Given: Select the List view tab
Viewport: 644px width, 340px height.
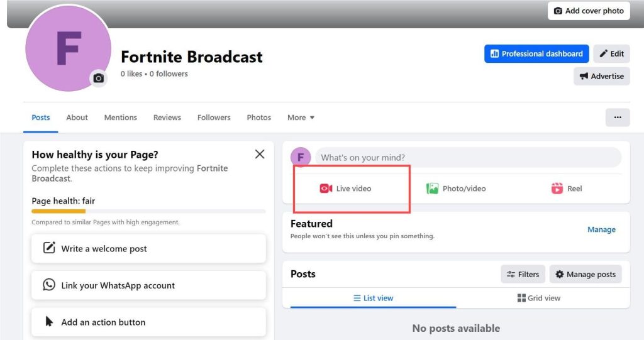Looking at the screenshot, I should [373, 298].
